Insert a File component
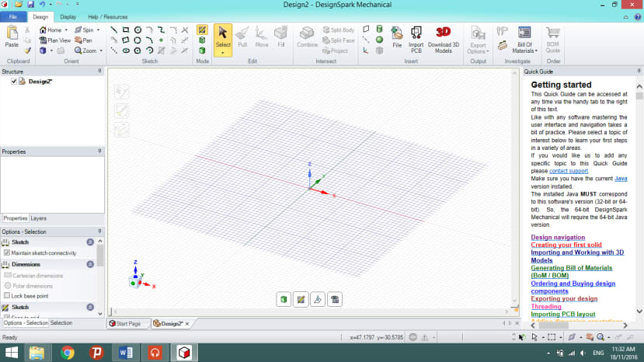The height and width of the screenshot is (362, 644). click(x=397, y=37)
